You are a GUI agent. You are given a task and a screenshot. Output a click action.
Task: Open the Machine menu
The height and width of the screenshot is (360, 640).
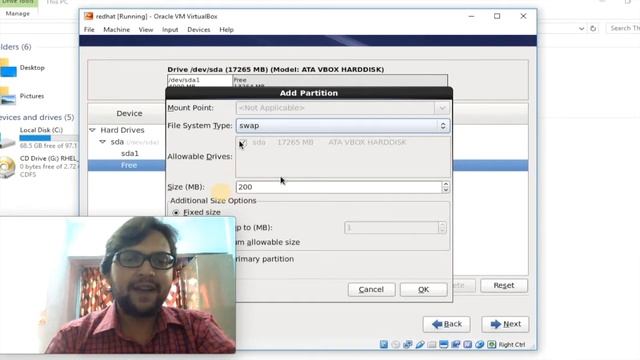pyautogui.click(x=116, y=30)
